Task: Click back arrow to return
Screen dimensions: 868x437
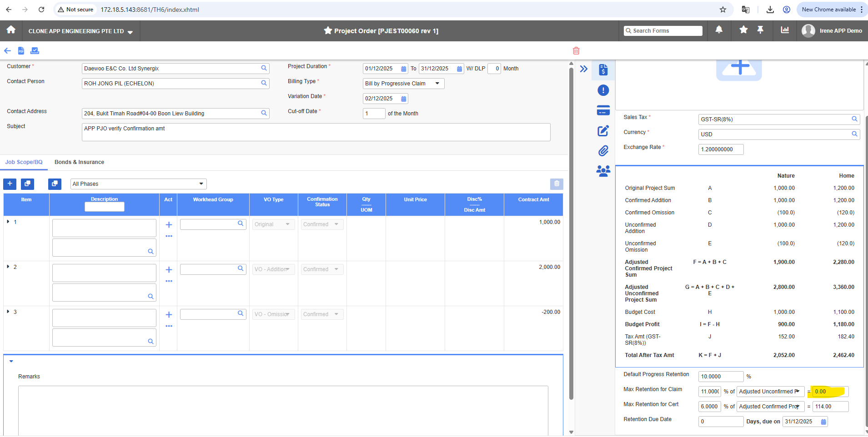Action: point(8,50)
